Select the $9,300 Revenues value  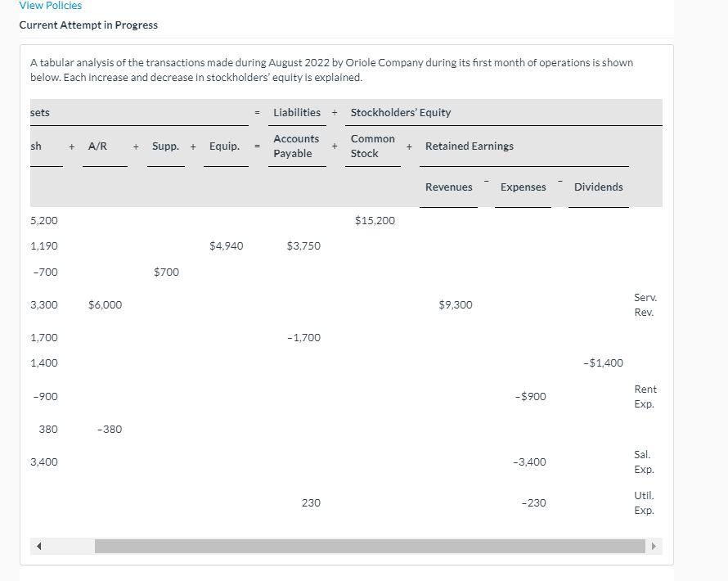[x=455, y=304]
